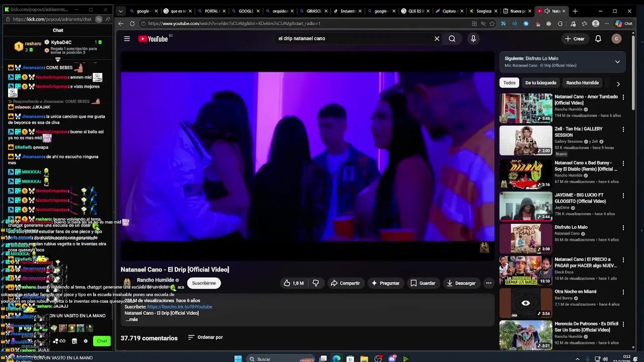Bookmark the page with the star icon
644x362 pixels.
coord(492,24)
